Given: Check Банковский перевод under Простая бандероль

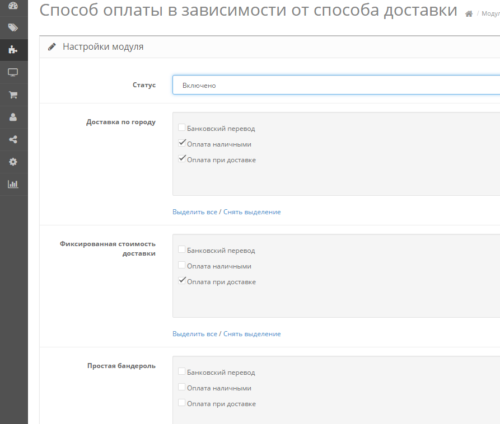Looking at the screenshot, I should pyautogui.click(x=182, y=371).
